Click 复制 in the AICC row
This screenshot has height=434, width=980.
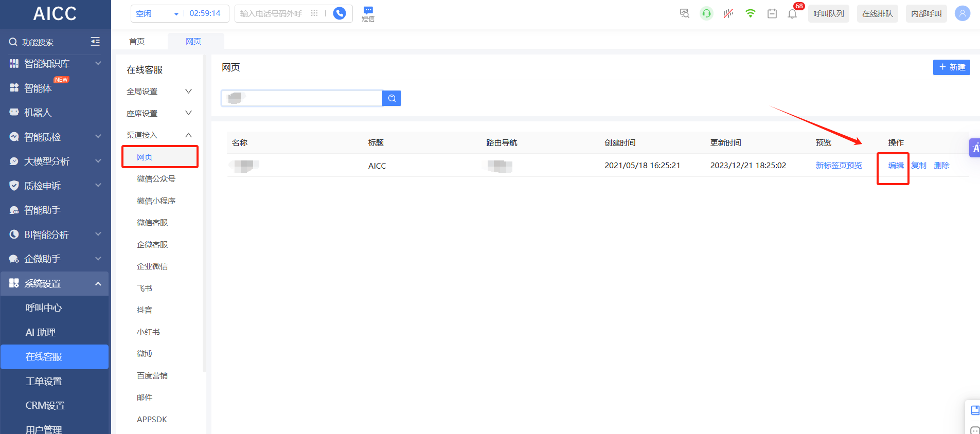[x=919, y=165]
